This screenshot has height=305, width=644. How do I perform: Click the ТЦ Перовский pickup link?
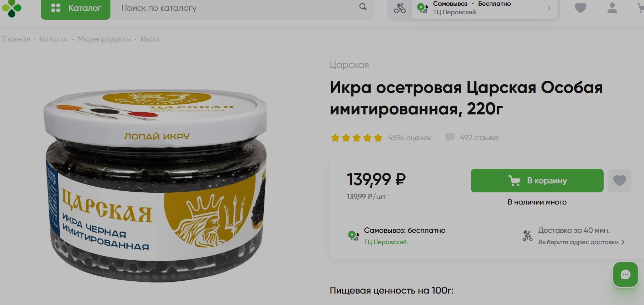385,242
